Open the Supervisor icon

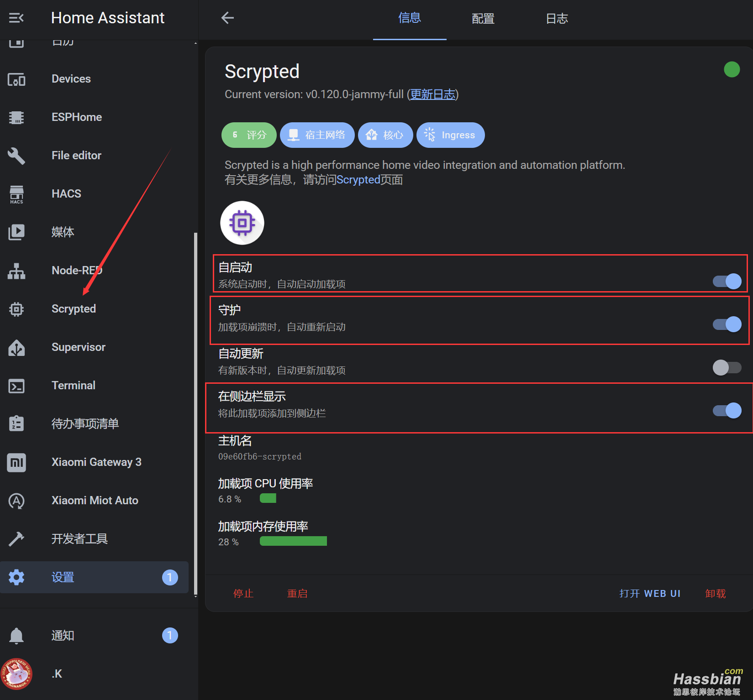pos(16,347)
